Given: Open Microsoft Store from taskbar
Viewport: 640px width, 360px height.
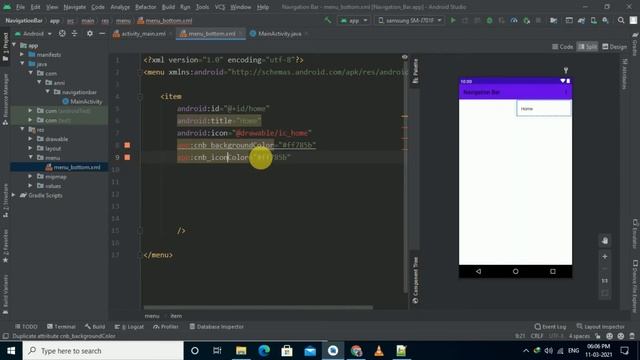Looking at the screenshot, I should click(287, 351).
